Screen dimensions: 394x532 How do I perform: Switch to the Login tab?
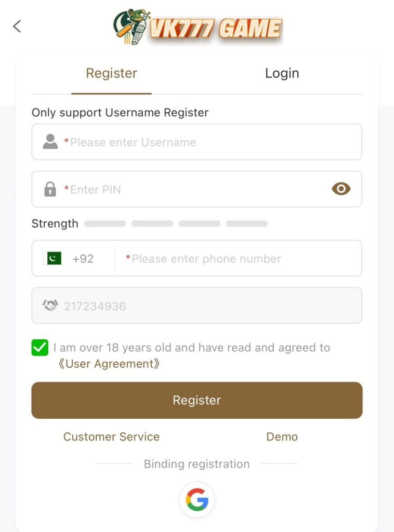[282, 73]
